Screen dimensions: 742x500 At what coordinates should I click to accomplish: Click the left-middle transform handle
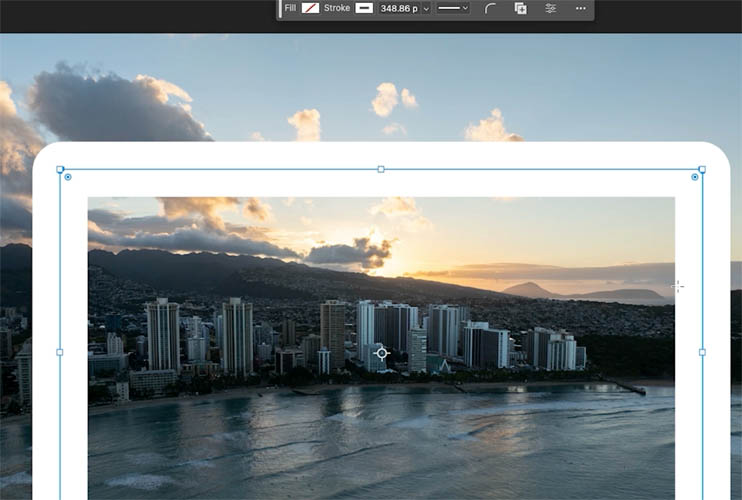[60, 352]
